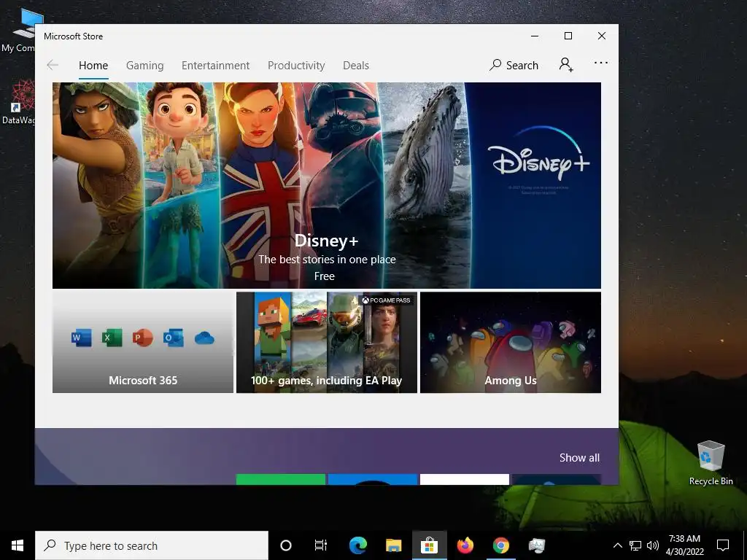Viewport: 747px width, 560px height.
Task: Open Cortana from the taskbar
Action: [286, 545]
